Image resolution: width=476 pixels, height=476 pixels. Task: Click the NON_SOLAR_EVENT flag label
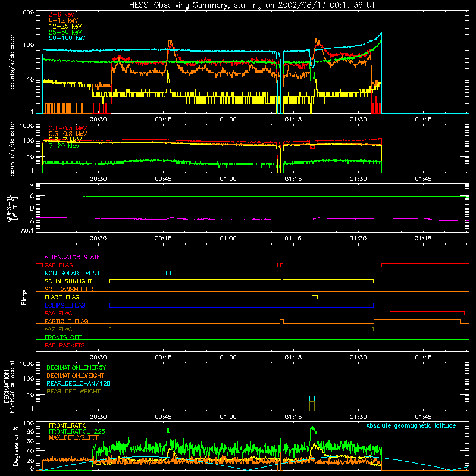pos(72,273)
